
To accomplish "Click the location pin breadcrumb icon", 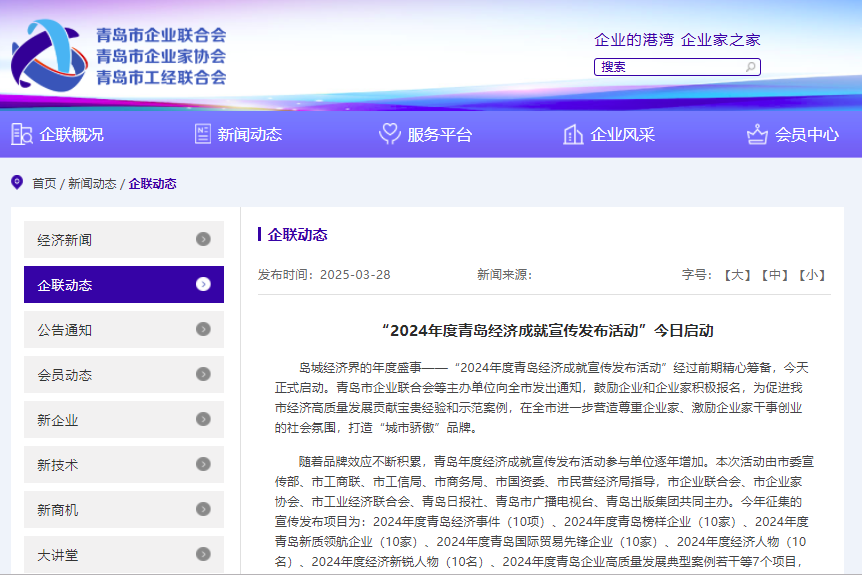I will [x=16, y=182].
